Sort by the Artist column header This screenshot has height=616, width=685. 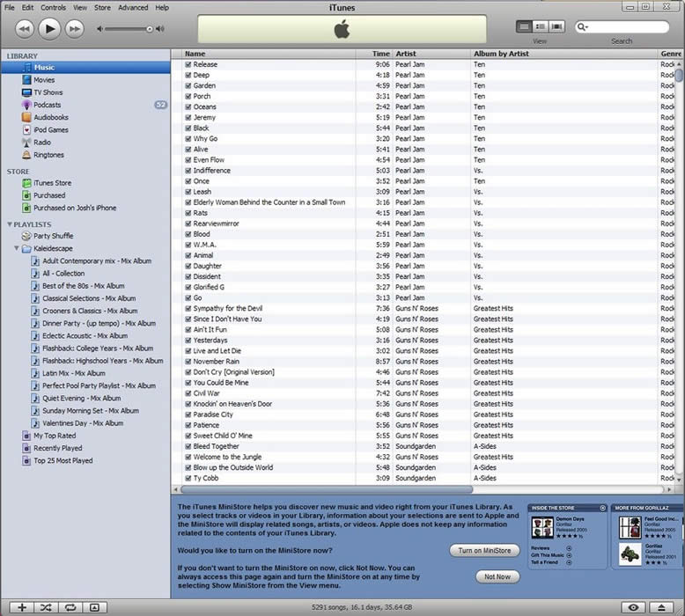click(431, 54)
